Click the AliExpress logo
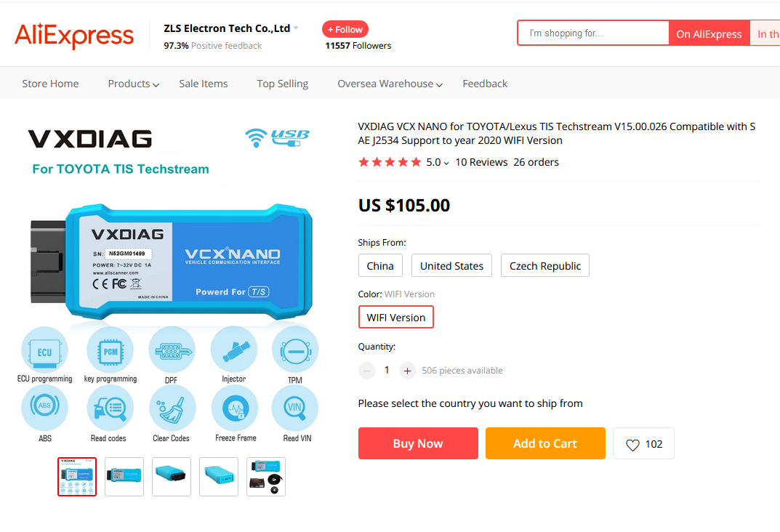This screenshot has width=780, height=532. click(74, 34)
